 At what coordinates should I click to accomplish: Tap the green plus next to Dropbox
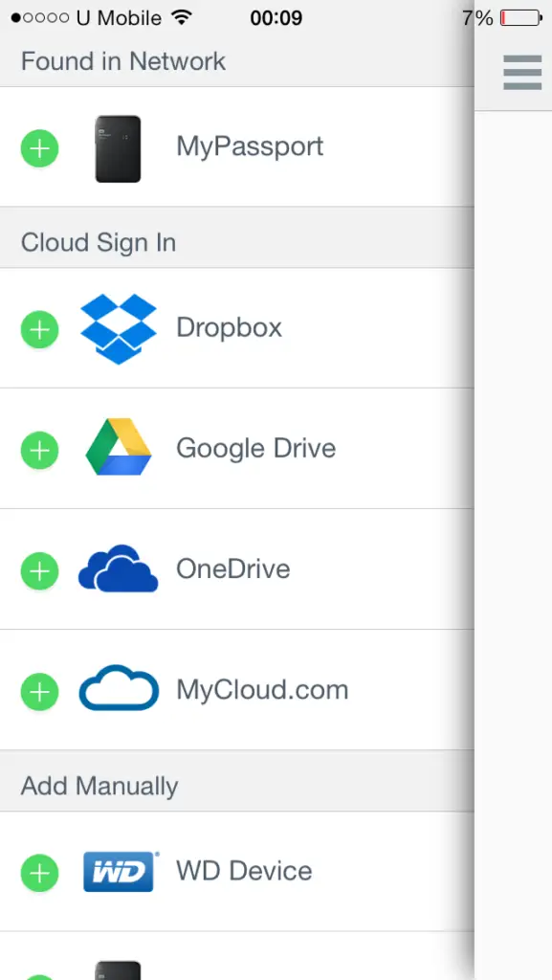[39, 329]
